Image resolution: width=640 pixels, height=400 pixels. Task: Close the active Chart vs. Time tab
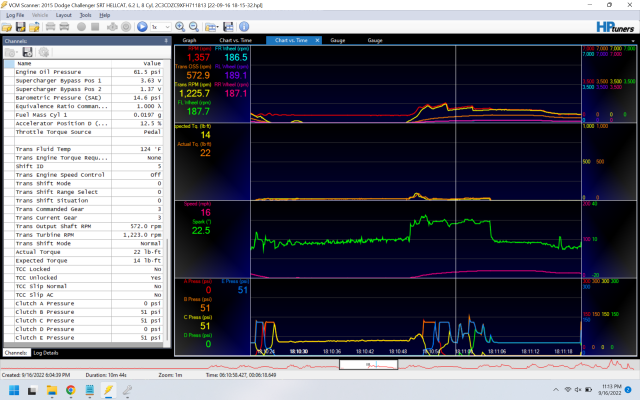click(x=317, y=40)
